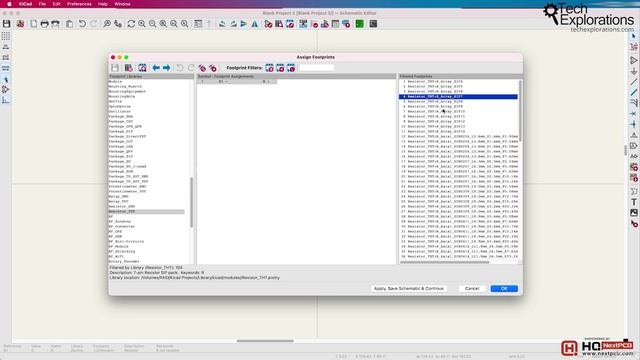This screenshot has width=640, height=360.
Task: Select the arrow selection tool in right toolbar
Action: [633, 37]
